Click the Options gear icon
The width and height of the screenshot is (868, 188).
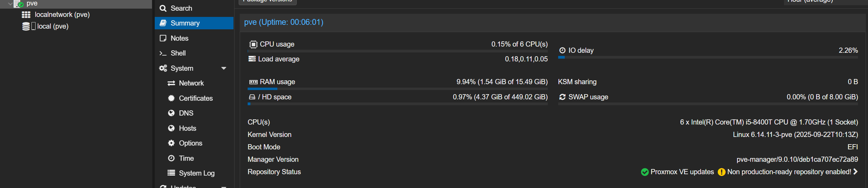coord(171,143)
